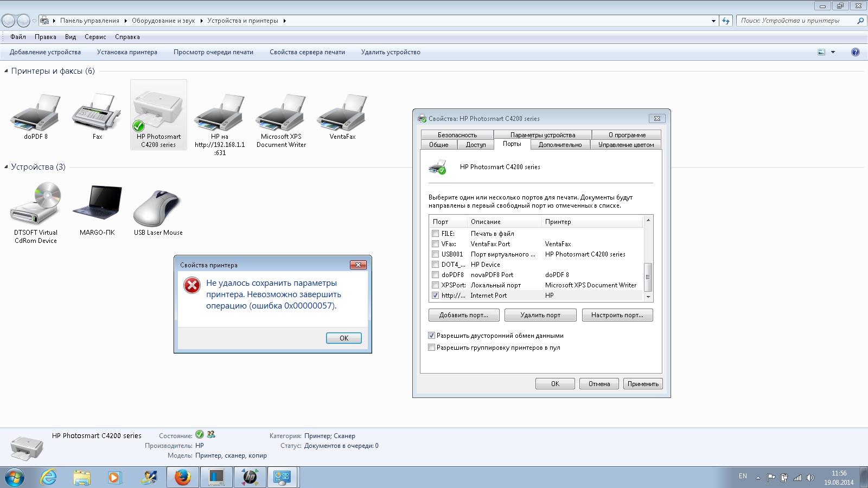Switch to the Безопасность tab
This screenshot has height=488, width=868.
(457, 134)
